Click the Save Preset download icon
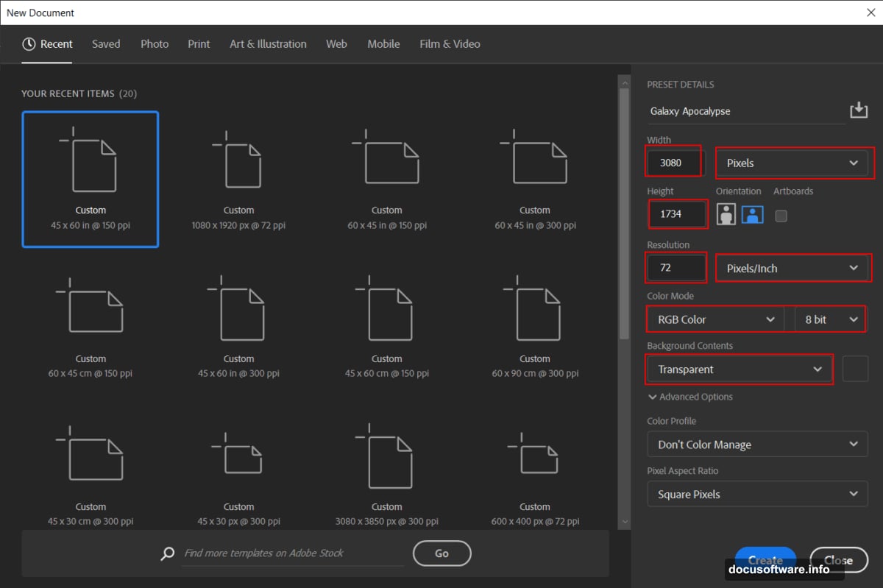 858,110
